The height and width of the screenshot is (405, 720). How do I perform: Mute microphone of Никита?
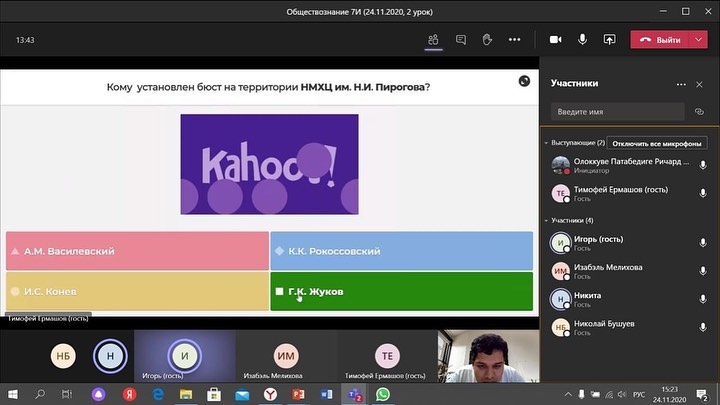tap(703, 299)
